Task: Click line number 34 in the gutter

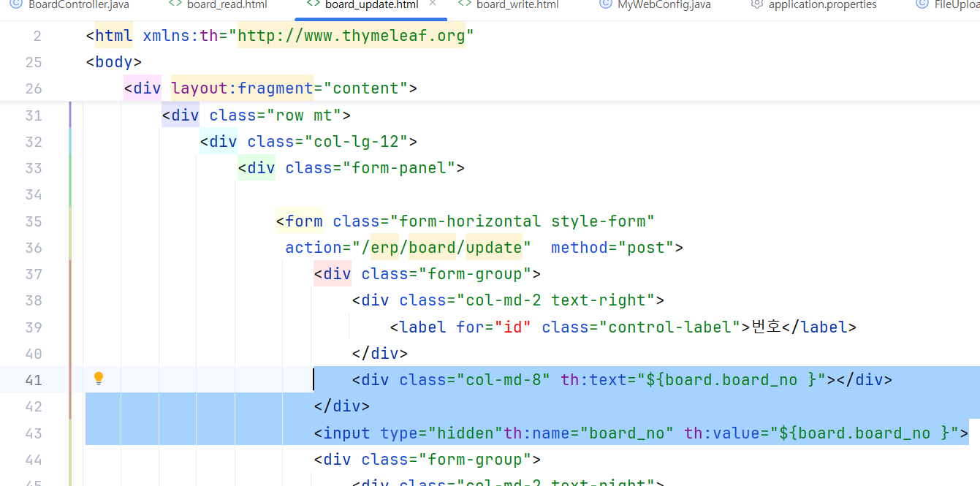Action: [x=33, y=194]
